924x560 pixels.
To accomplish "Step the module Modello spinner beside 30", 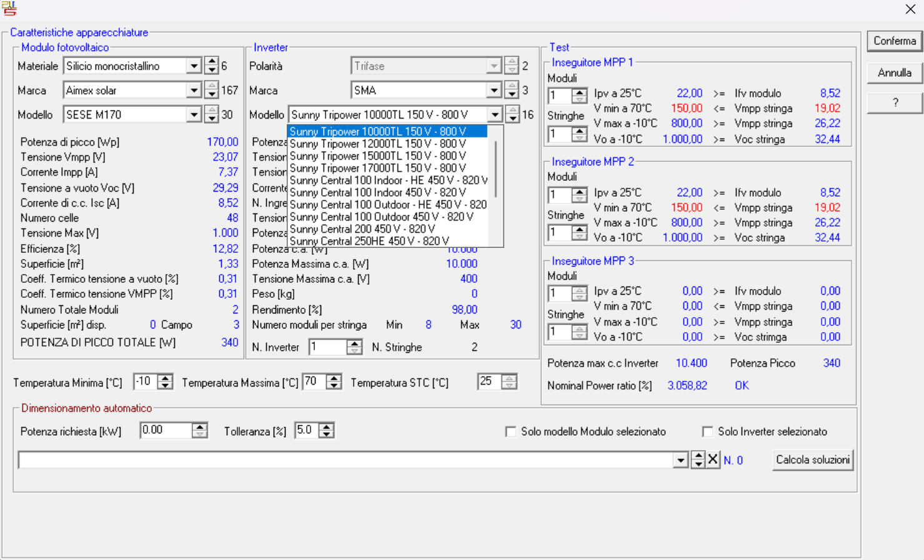I will pos(212,115).
